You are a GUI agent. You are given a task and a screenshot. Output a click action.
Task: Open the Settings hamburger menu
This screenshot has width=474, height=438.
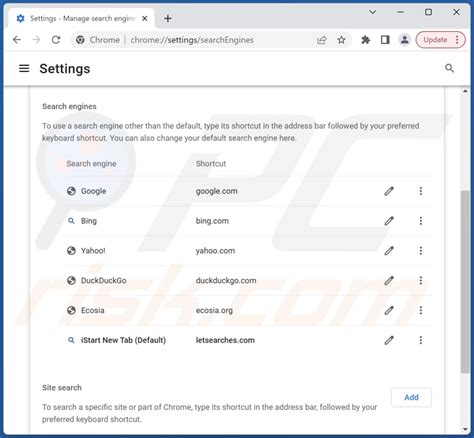(x=24, y=69)
